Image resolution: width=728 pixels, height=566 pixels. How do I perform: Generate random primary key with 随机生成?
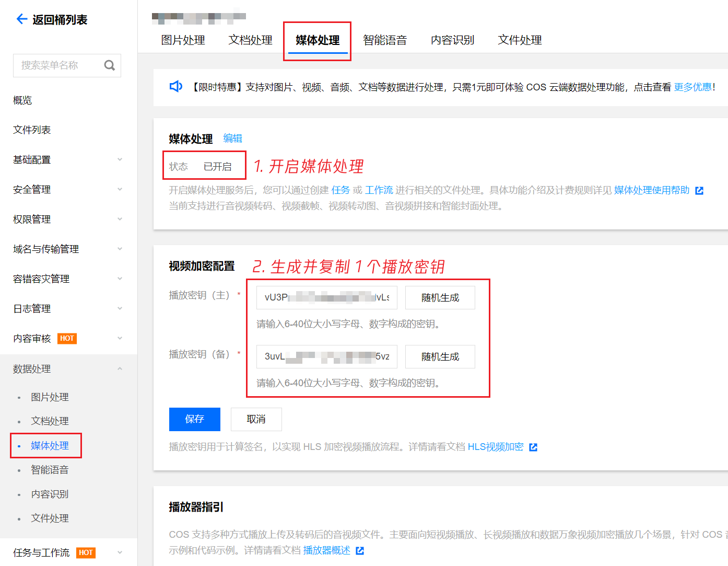pyautogui.click(x=440, y=297)
